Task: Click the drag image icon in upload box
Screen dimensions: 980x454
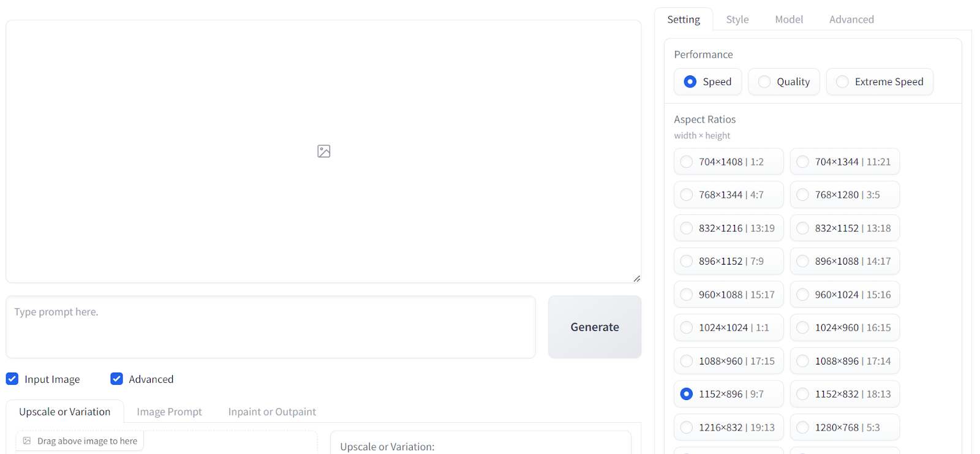Action: click(27, 441)
